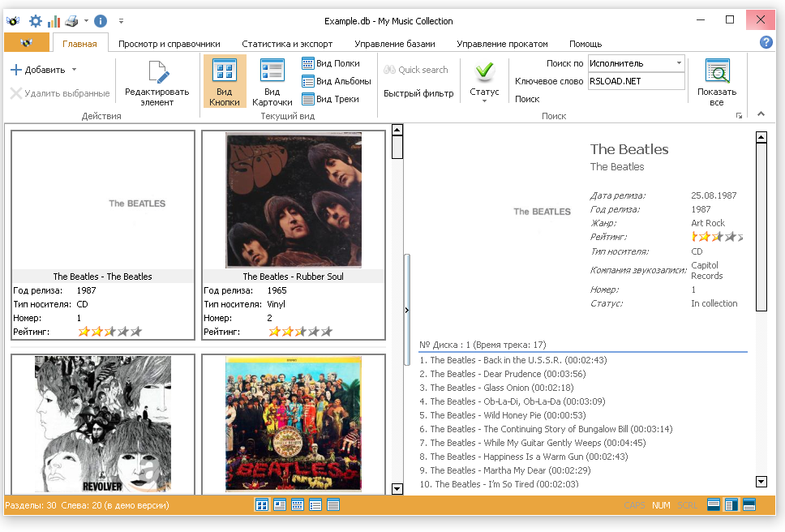Select Revolver album cover
The height and width of the screenshot is (532, 785).
103,424
